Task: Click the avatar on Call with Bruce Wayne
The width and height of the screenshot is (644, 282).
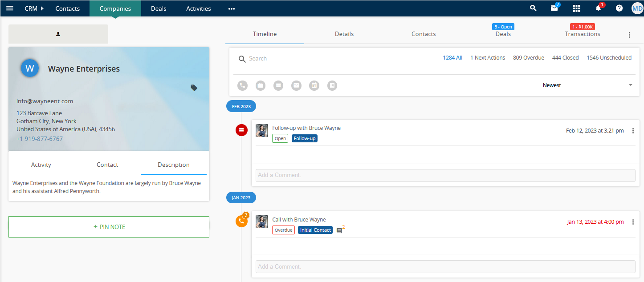Action: click(x=262, y=222)
